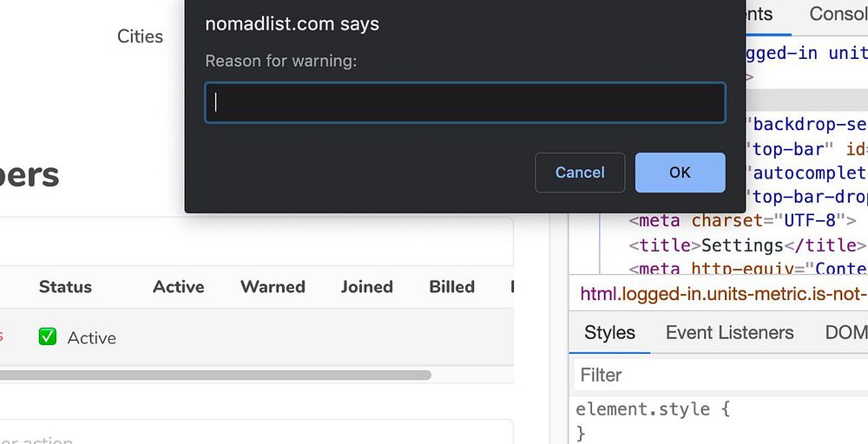Viewport: 868px width, 444px height.
Task: Open the DOM tab in the DevTools styles pane
Action: click(x=845, y=332)
